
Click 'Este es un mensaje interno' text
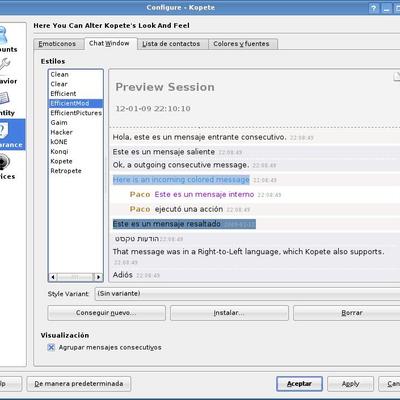click(x=204, y=194)
